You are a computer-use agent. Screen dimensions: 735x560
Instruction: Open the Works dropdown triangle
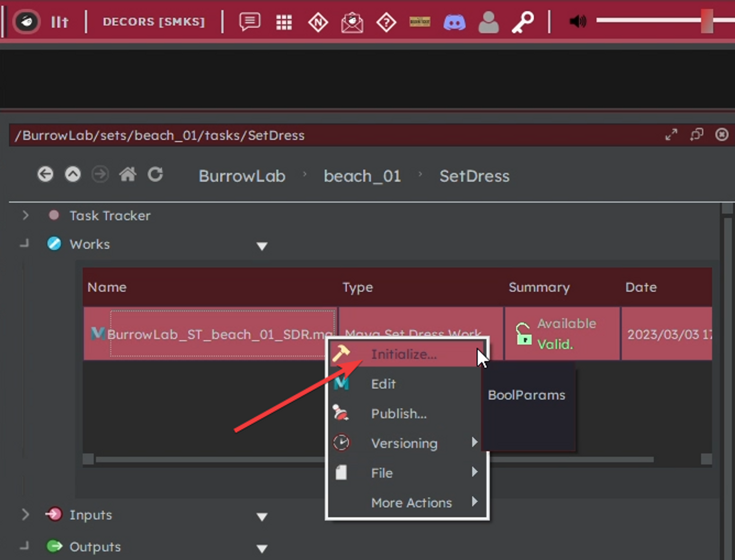pos(262,246)
